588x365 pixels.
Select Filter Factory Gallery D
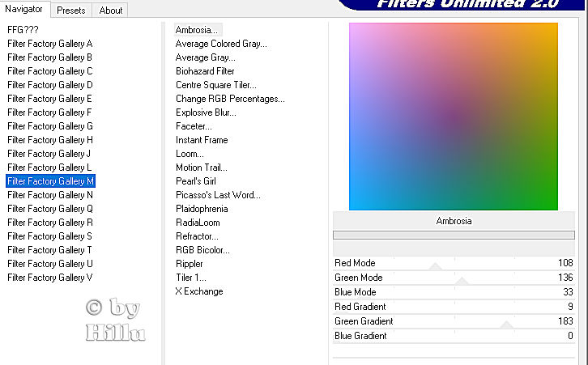tap(50, 85)
